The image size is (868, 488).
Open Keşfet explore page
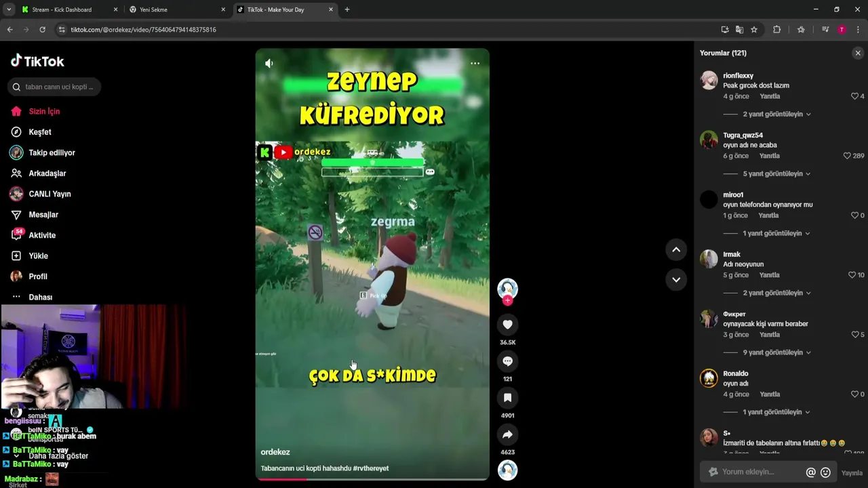[x=40, y=132]
